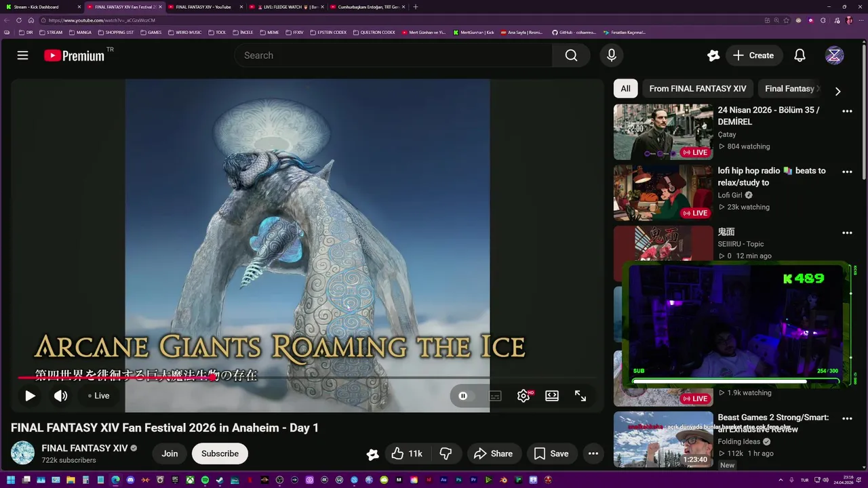This screenshot has height=488, width=868.
Task: Click into the Search input field
Action: (393, 56)
